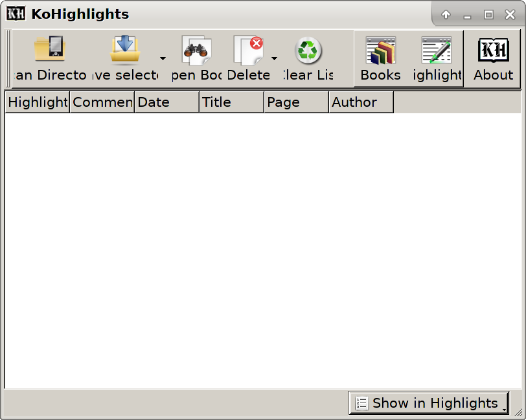526x420 pixels.
Task: Click the Save selected download icon
Action: click(x=125, y=49)
